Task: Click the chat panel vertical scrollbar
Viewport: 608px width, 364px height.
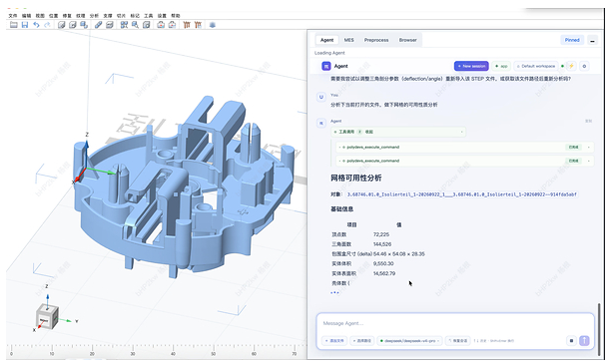Action: 599,326
